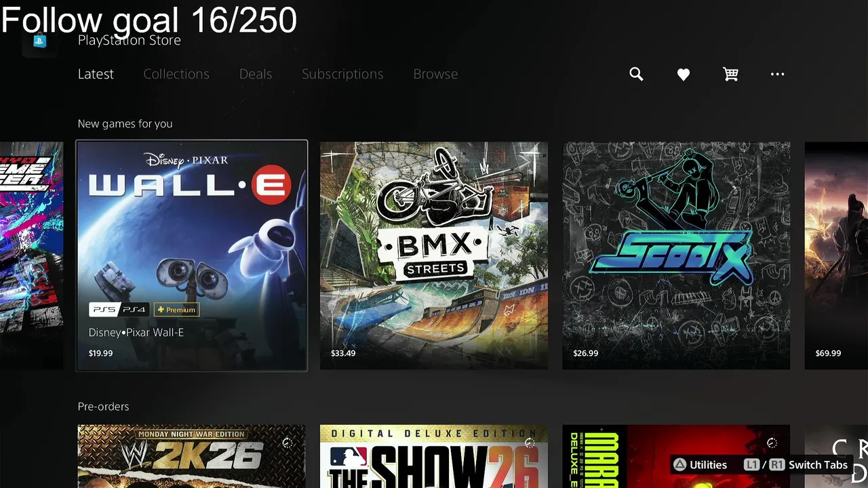Switch to the Deals tab
The image size is (868, 488).
[x=256, y=74]
